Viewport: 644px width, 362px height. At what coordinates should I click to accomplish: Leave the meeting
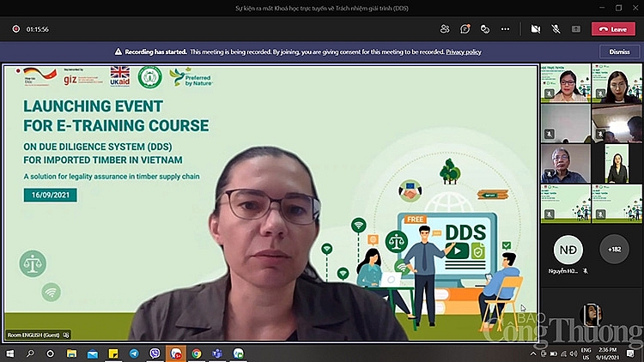[613, 28]
